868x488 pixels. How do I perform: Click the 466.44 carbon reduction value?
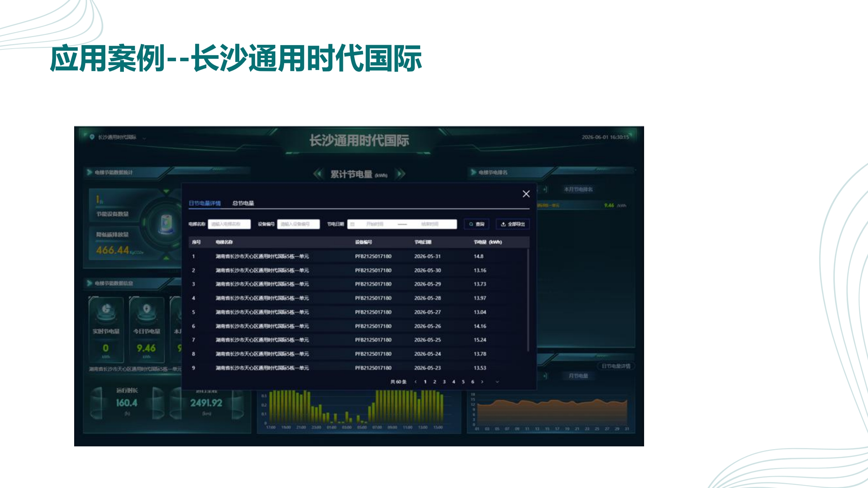click(113, 250)
